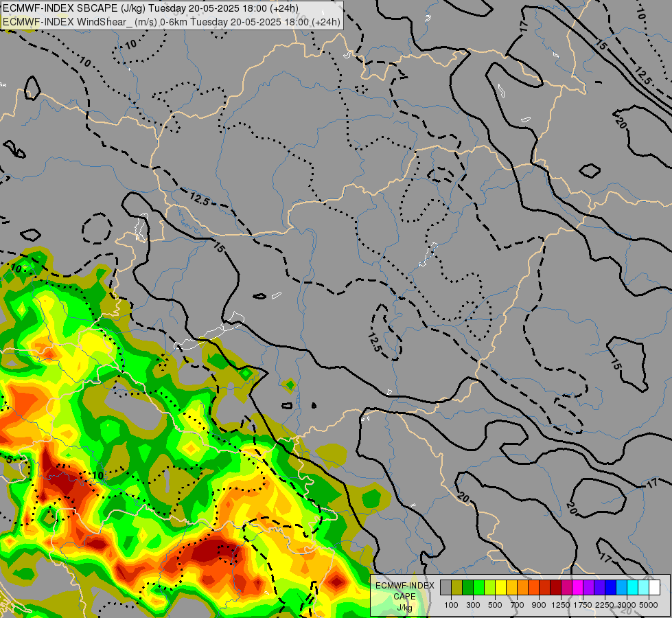This screenshot has height=618, width=672.
Task: Click the 5000 value on legend scale
Action: tap(649, 605)
